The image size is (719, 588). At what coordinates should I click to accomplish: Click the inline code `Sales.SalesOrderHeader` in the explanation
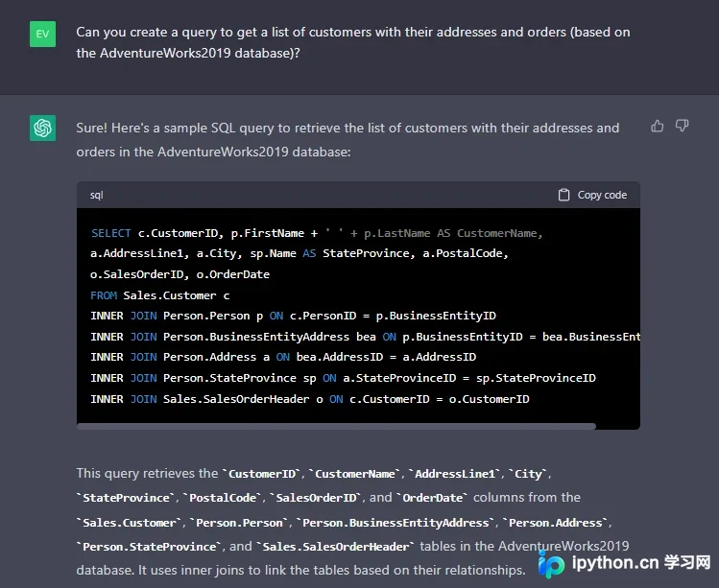336,547
